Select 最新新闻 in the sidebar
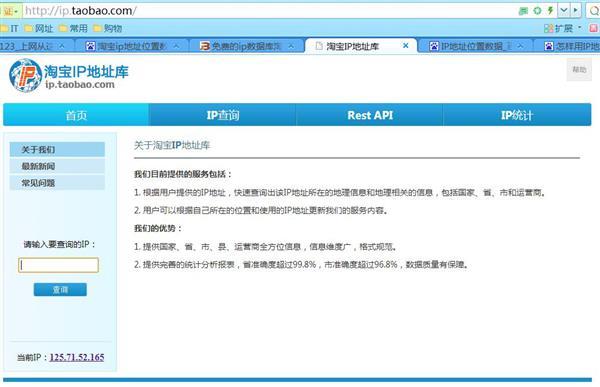The height and width of the screenshot is (387, 600). 57,166
